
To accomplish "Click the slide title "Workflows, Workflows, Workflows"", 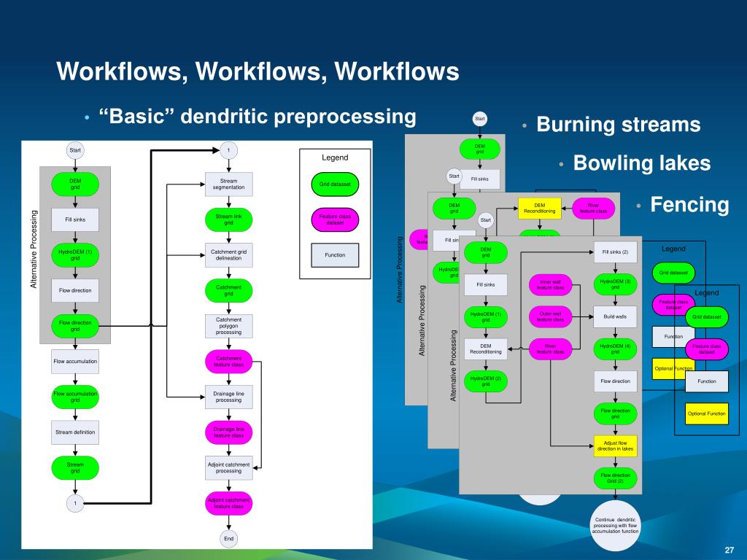I will tap(258, 71).
